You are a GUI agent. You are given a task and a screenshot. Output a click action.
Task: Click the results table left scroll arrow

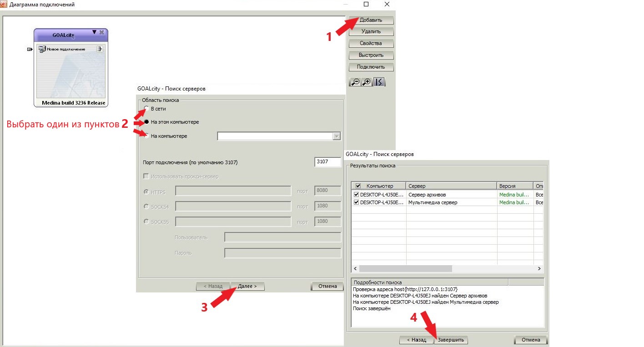[355, 269]
